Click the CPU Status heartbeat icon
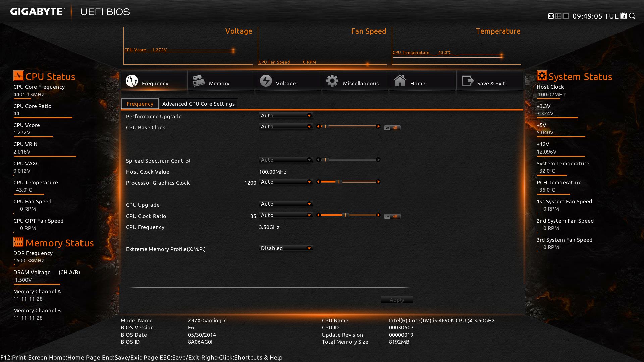Image resolution: width=644 pixels, height=362 pixels. (x=18, y=76)
